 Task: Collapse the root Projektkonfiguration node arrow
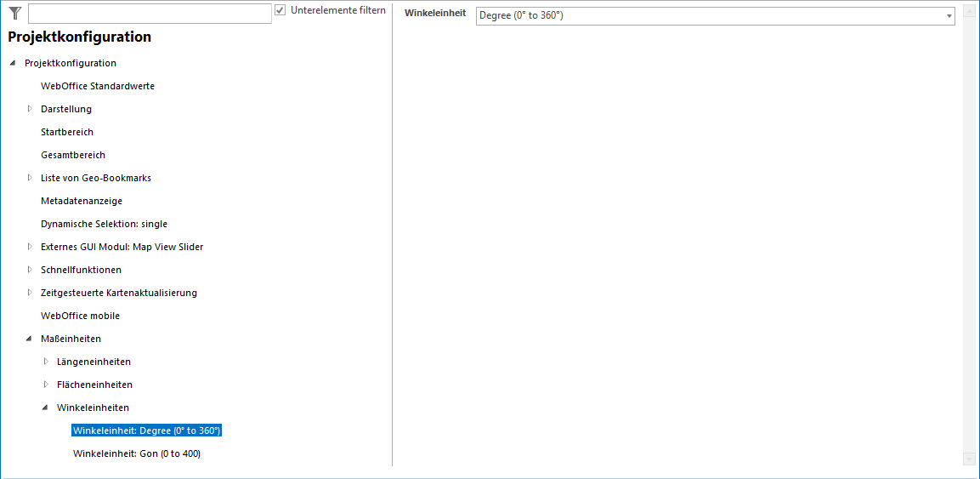pyautogui.click(x=13, y=63)
